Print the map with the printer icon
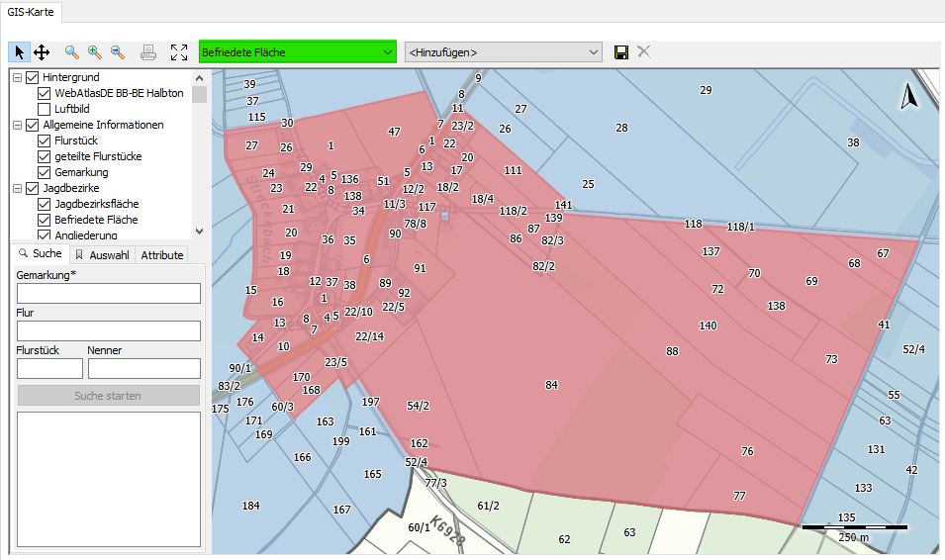 click(148, 52)
